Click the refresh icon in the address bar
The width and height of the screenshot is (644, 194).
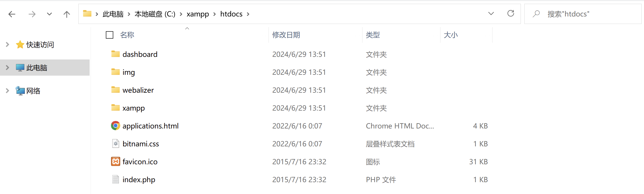pyautogui.click(x=511, y=14)
